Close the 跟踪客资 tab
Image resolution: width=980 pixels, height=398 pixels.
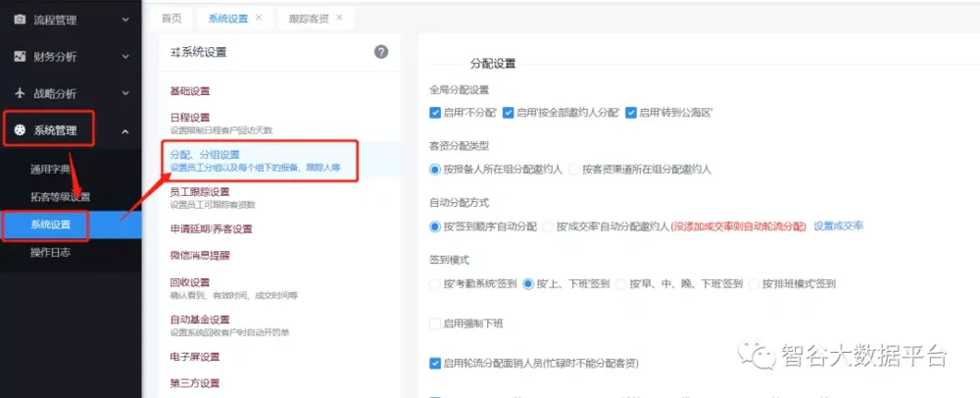click(340, 18)
